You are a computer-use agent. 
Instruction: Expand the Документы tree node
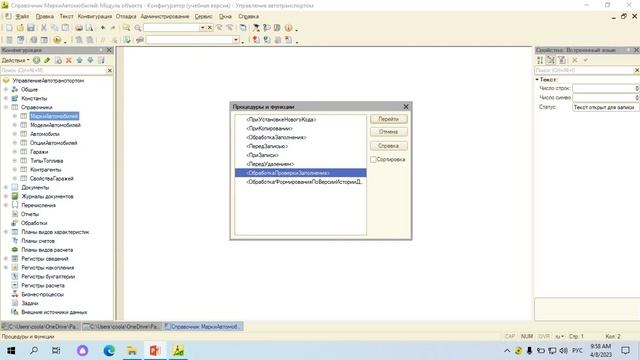tap(6, 187)
